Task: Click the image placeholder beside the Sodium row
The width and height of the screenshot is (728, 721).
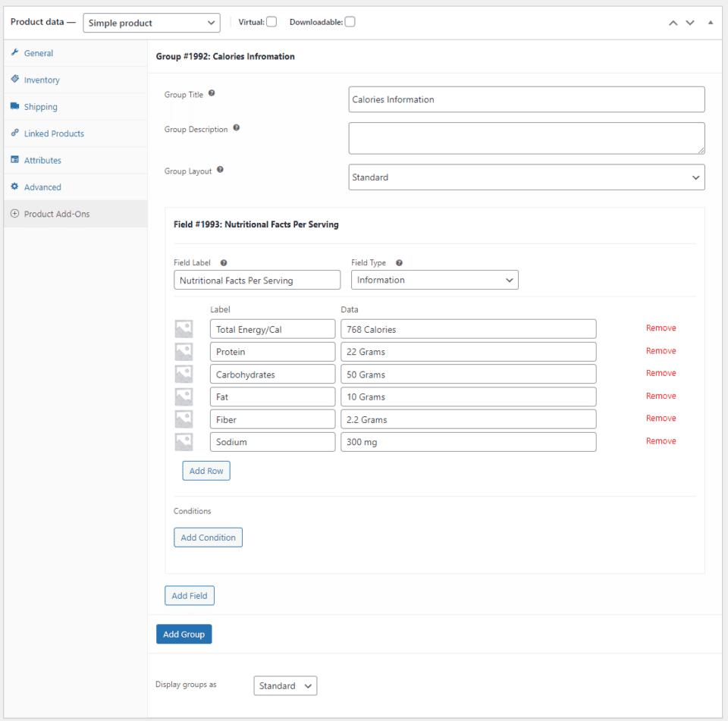Action: click(184, 441)
